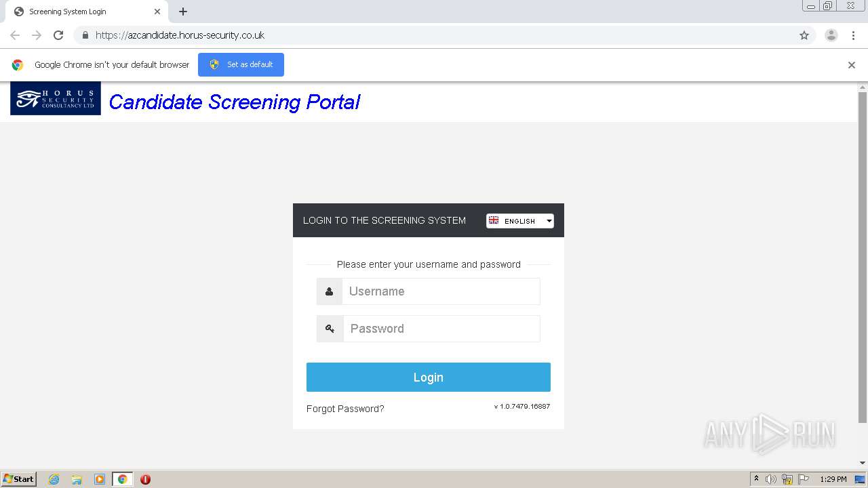Open Internet Explorer from the taskbar
Screen dimensions: 868x488
pyautogui.click(x=54, y=479)
